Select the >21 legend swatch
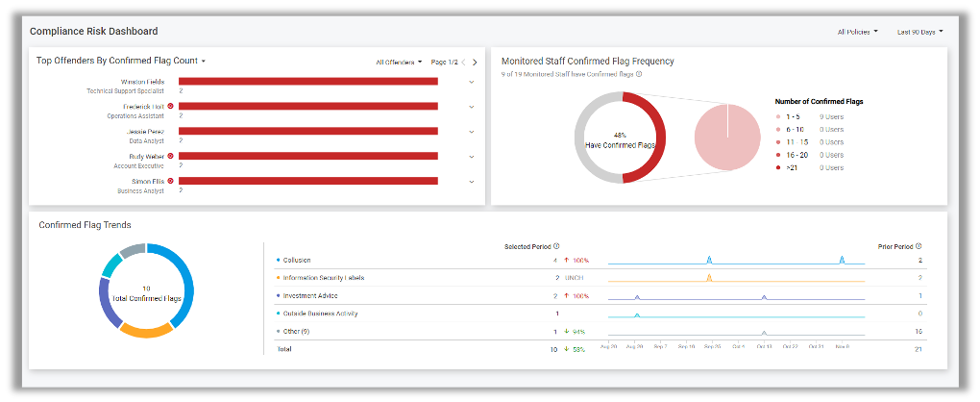Image resolution: width=980 pixels, height=402 pixels. coord(777,167)
